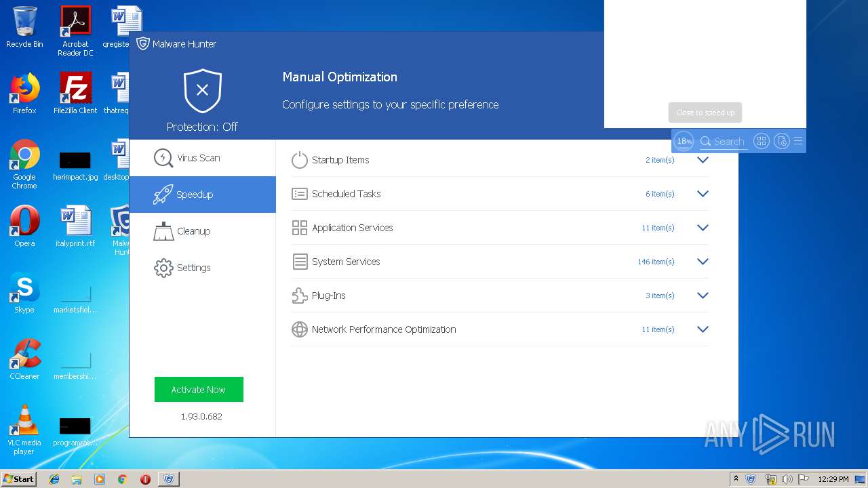This screenshot has width=868, height=488.
Task: Expand the Scheduled Tasks chevron
Action: (x=703, y=194)
